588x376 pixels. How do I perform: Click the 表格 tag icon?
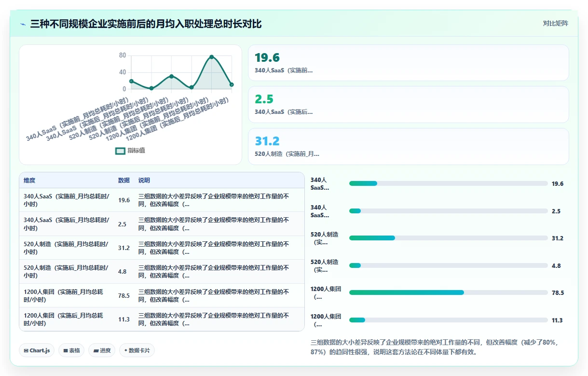coord(66,350)
